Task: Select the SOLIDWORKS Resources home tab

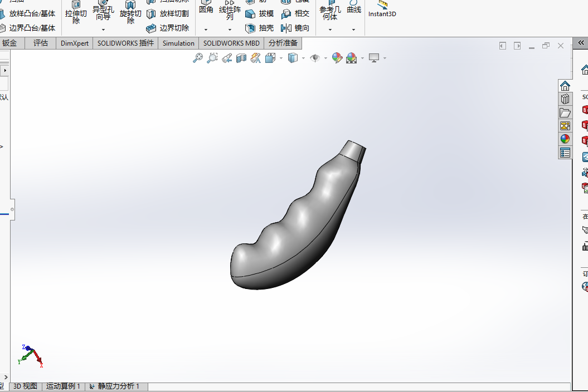Action: pyautogui.click(x=565, y=86)
